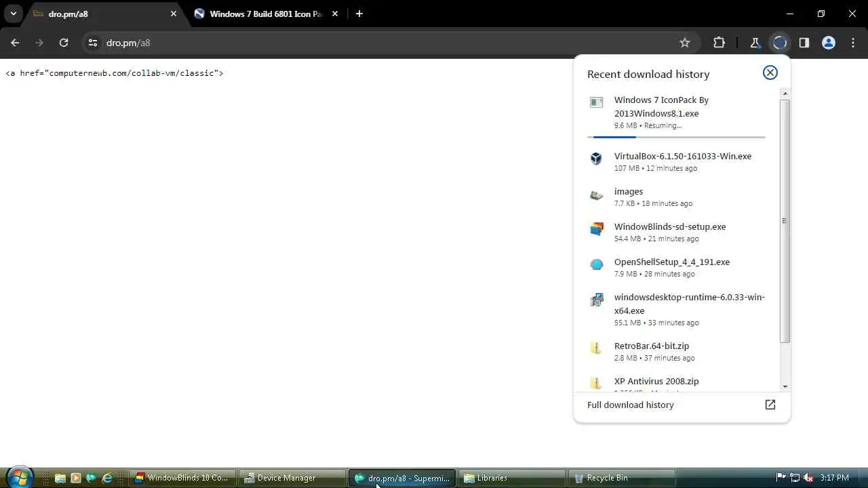868x488 pixels.
Task: Launch Internet Explorer from quick launch
Action: [x=107, y=478]
